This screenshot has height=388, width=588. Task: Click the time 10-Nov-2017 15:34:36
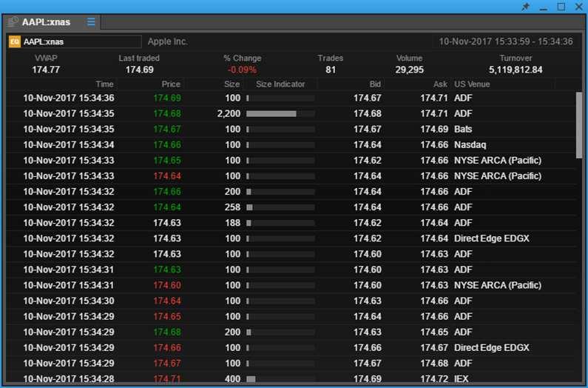(x=69, y=98)
